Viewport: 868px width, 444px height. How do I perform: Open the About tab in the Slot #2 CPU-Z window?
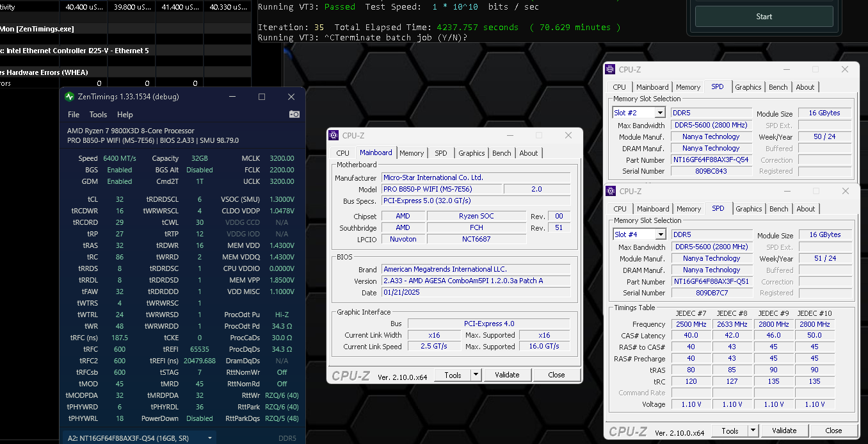[805, 87]
